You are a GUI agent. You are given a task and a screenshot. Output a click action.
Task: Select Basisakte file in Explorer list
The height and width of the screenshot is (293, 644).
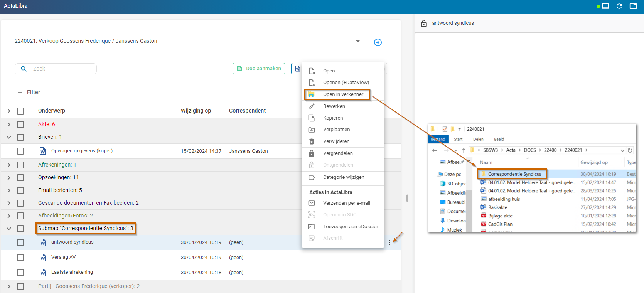coord(497,208)
